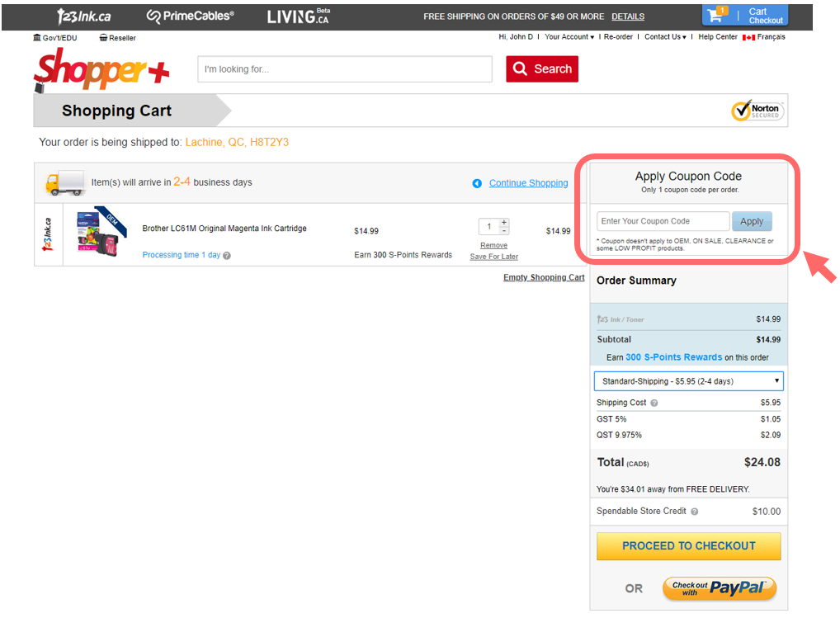This screenshot has width=840, height=618.
Task: Click the 300 S-Points Rewards link
Action: (x=674, y=357)
